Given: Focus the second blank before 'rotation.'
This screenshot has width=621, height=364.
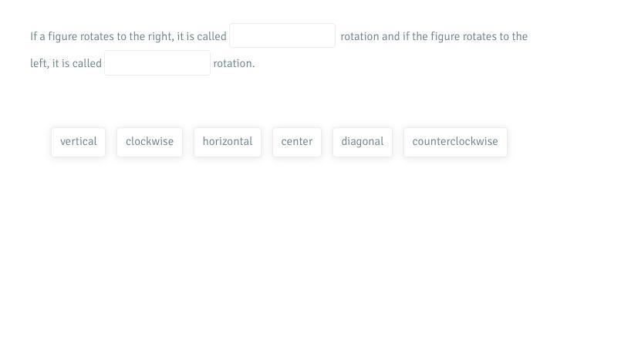Looking at the screenshot, I should tap(157, 63).
